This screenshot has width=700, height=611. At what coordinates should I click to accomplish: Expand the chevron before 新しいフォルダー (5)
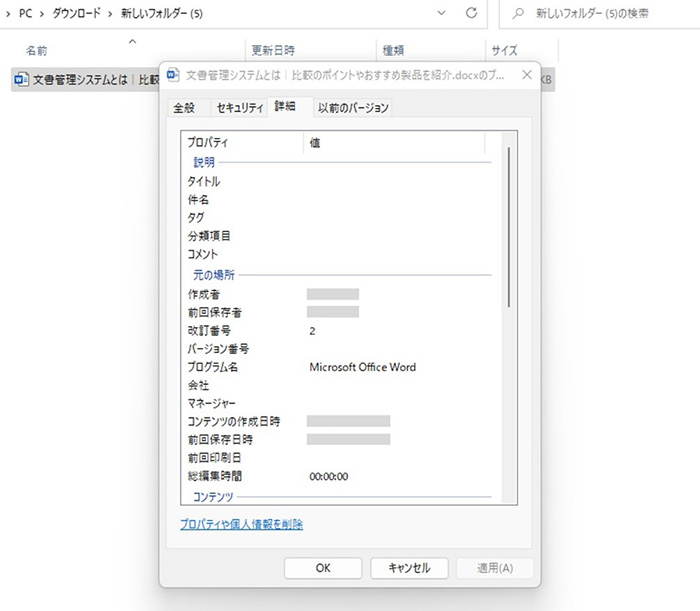[x=110, y=14]
